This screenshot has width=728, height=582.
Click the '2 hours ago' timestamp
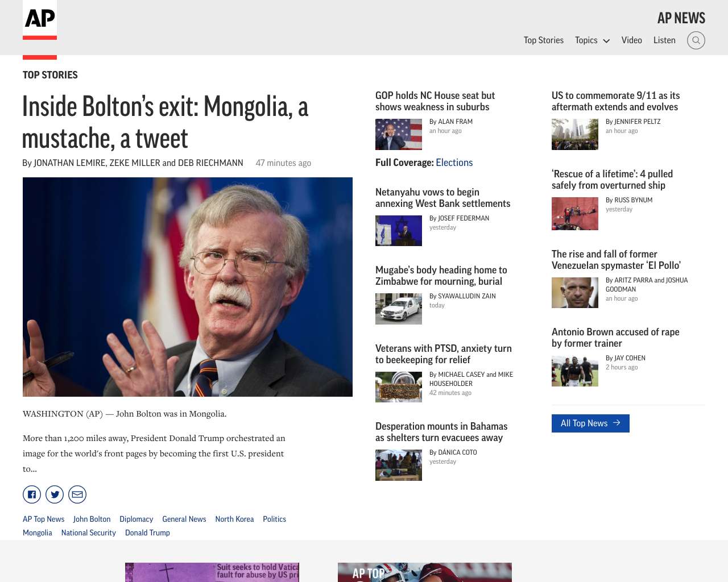(x=622, y=367)
